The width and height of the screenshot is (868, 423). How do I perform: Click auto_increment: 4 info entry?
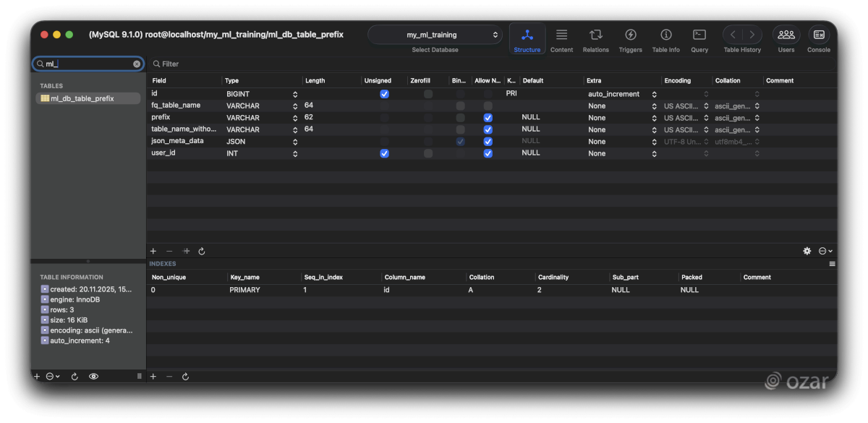(75, 340)
